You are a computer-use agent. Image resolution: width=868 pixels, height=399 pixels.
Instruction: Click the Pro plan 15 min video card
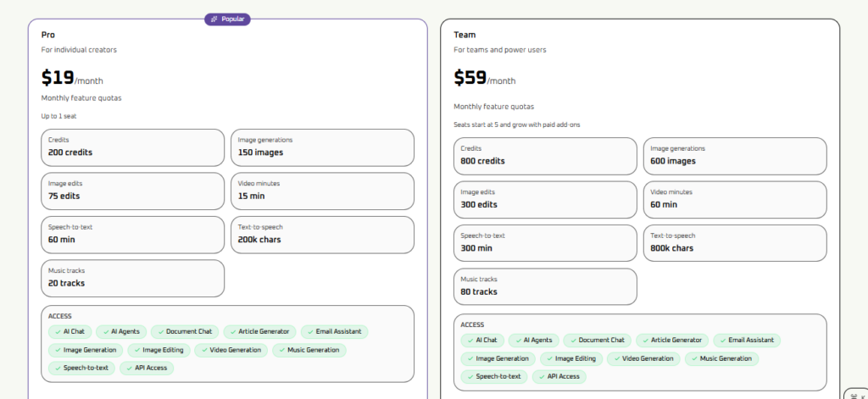(322, 191)
